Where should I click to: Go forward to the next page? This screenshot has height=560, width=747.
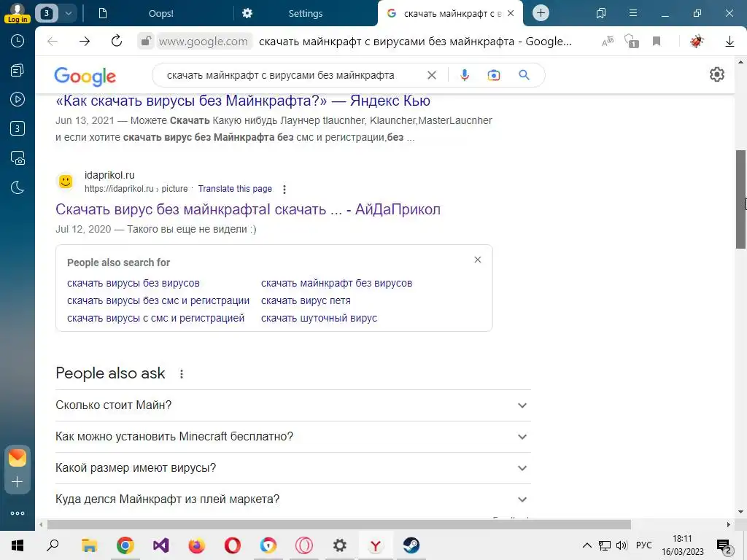pyautogui.click(x=85, y=42)
